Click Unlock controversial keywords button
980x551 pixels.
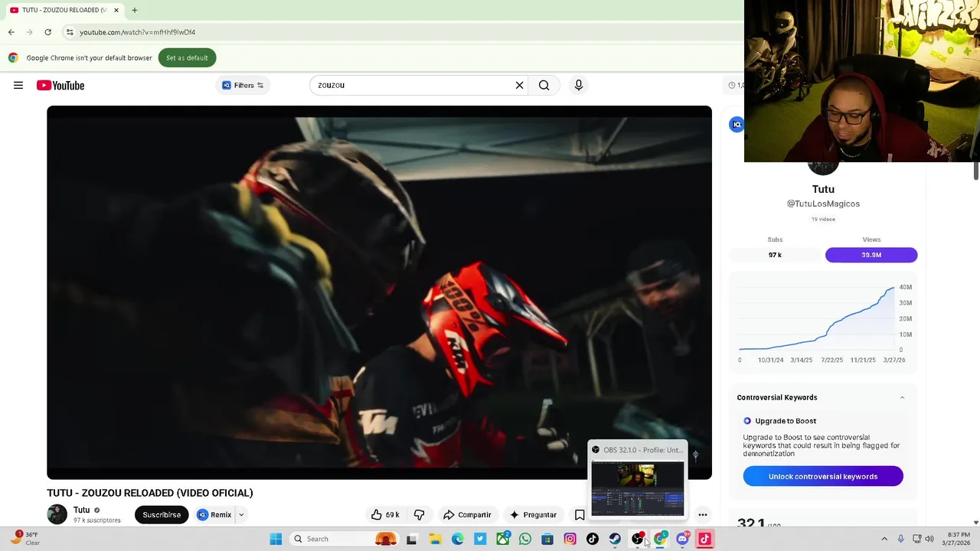823,476
